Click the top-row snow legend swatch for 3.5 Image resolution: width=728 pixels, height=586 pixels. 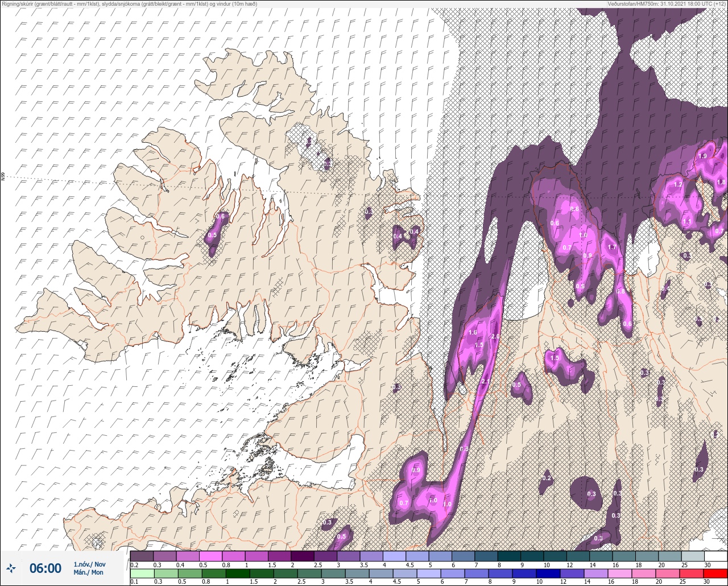coord(371,556)
